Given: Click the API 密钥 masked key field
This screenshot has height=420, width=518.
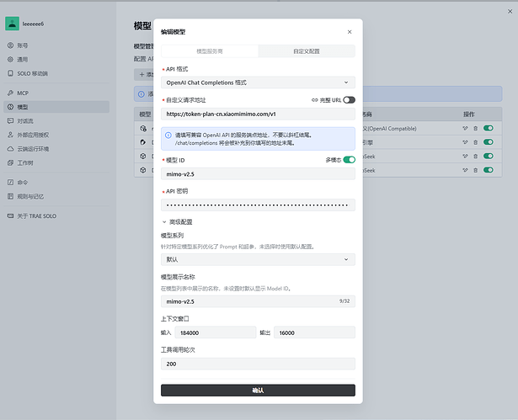Looking at the screenshot, I should pyautogui.click(x=258, y=205).
